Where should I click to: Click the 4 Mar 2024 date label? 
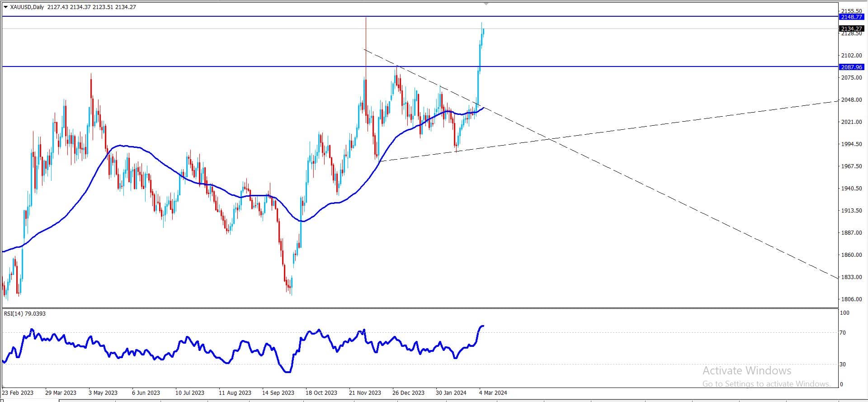click(x=493, y=393)
